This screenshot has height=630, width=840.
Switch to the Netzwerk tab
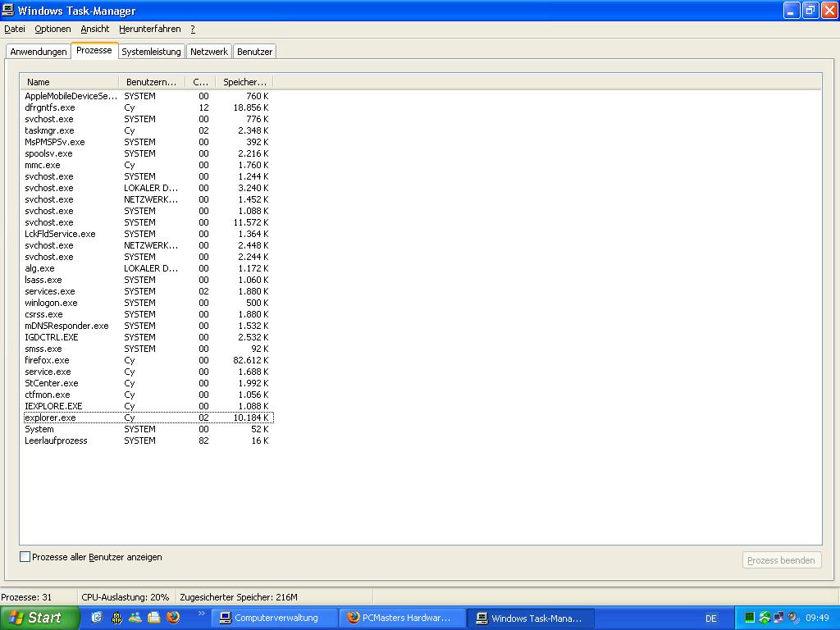tap(209, 52)
